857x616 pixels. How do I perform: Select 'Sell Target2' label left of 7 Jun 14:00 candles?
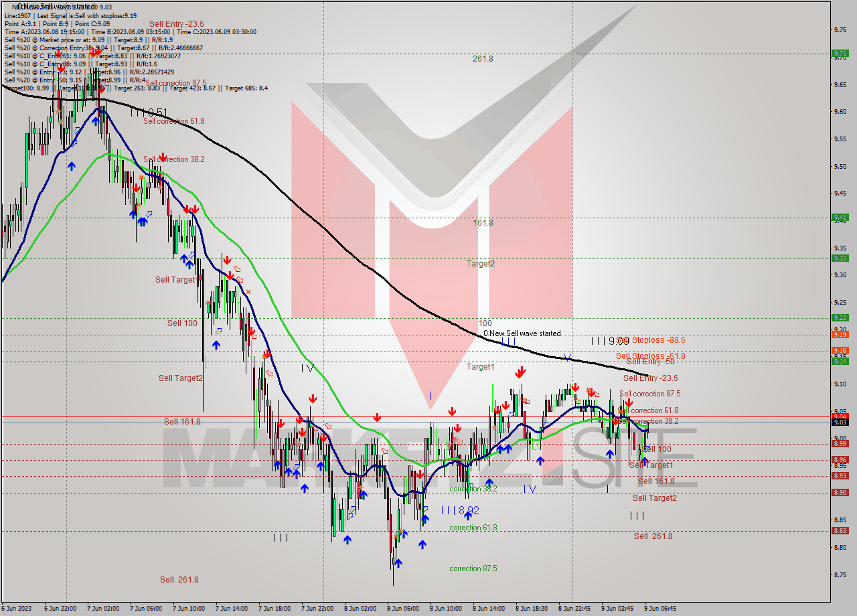(x=180, y=378)
